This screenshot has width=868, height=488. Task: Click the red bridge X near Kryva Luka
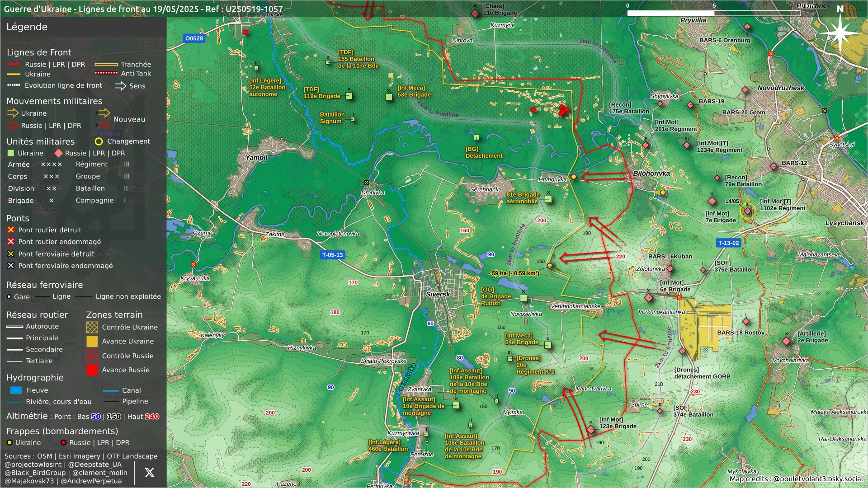click(x=193, y=264)
